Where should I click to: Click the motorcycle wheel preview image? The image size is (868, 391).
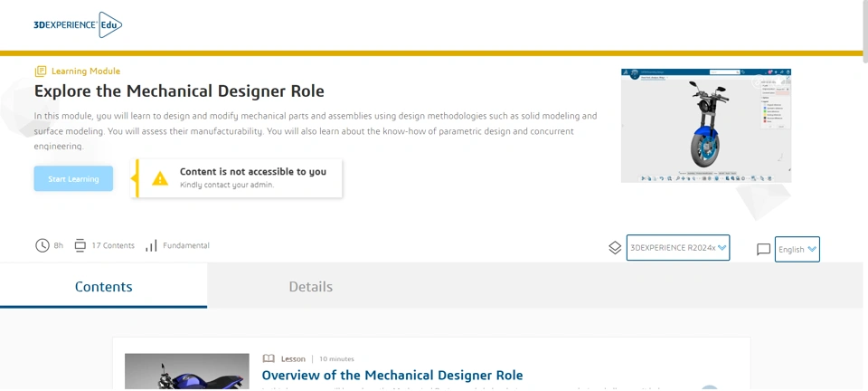click(705, 126)
